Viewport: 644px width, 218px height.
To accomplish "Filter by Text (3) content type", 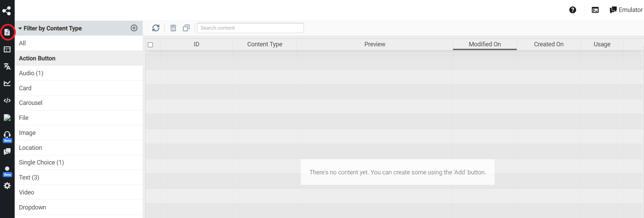I will [x=29, y=177].
